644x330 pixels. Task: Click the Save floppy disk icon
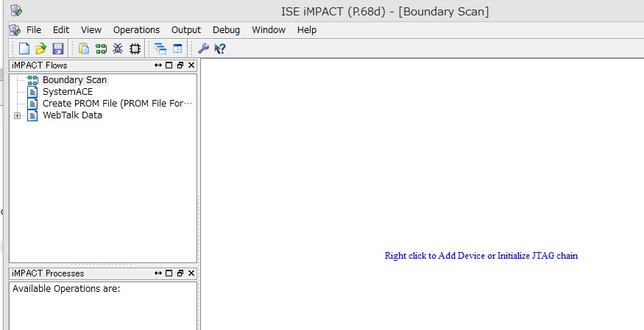point(58,49)
